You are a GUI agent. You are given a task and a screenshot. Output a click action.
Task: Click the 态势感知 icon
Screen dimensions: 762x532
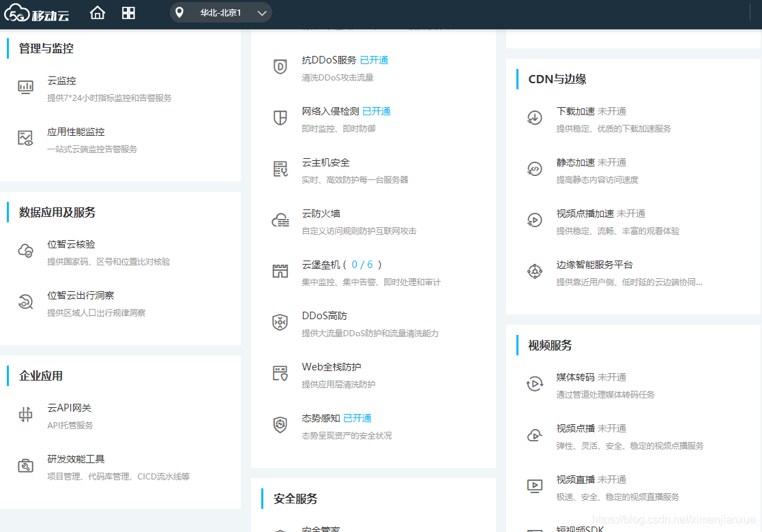[280, 425]
